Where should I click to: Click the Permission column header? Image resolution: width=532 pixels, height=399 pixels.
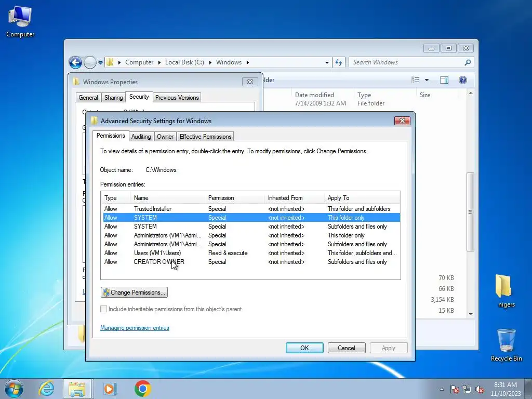[234, 198]
